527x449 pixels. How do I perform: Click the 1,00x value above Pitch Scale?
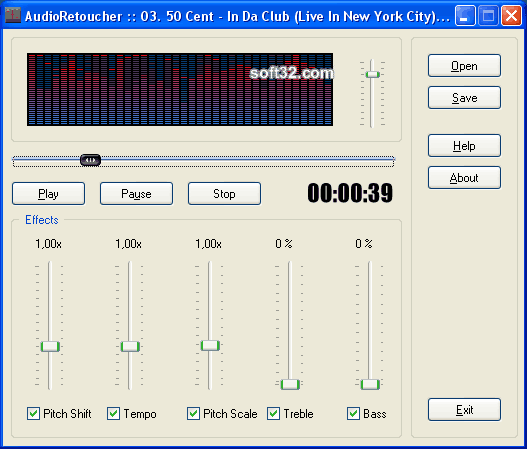(x=208, y=244)
